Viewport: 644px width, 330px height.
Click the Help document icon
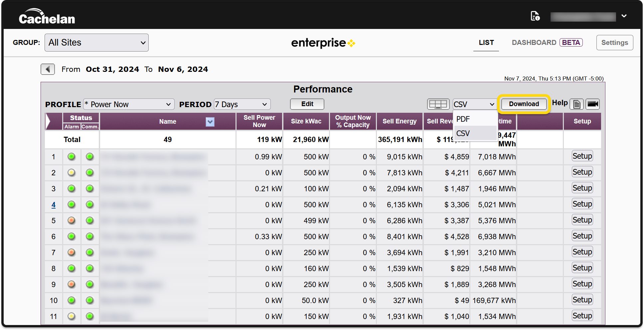click(x=576, y=104)
